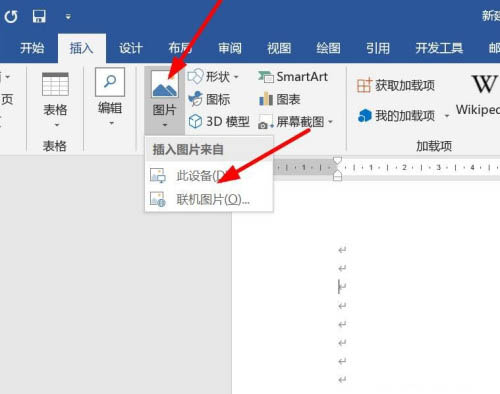Screen dimensions: 500x394
Task: Expand the 屏幕截图 dropdown arrow
Action: click(x=330, y=122)
